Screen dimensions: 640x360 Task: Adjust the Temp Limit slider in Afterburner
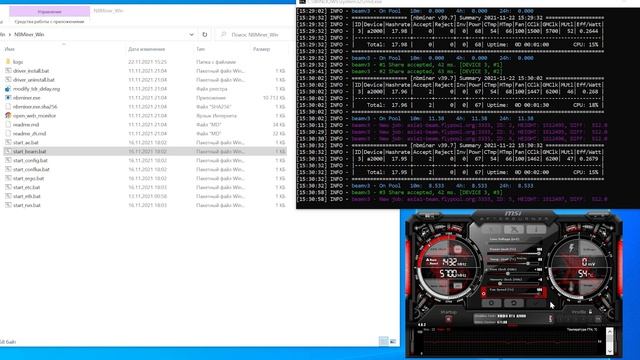(514, 263)
